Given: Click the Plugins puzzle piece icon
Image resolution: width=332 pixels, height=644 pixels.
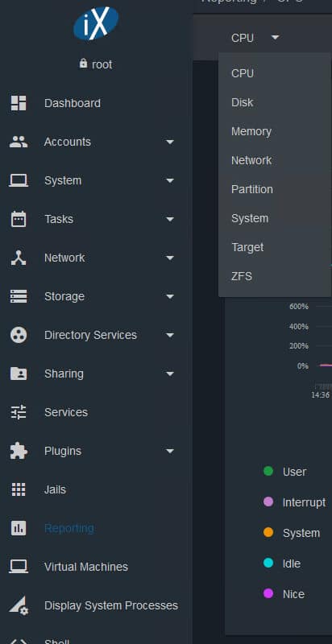Looking at the screenshot, I should tap(19, 451).
